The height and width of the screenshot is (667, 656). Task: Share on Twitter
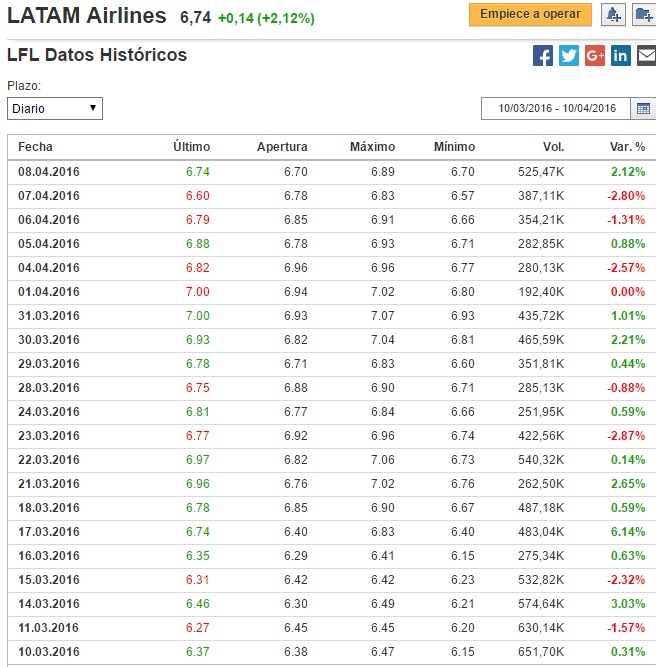pos(569,56)
